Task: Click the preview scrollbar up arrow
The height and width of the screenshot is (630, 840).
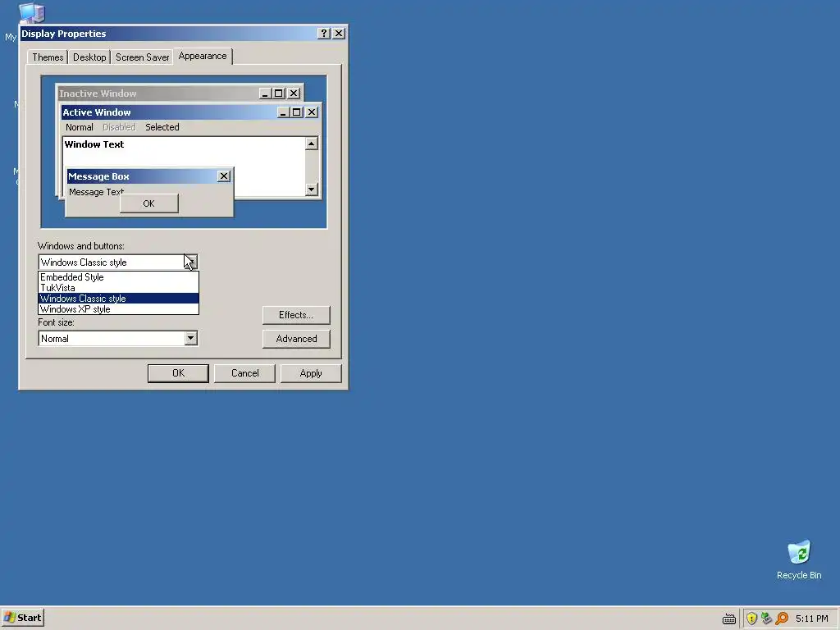Action: point(311,144)
